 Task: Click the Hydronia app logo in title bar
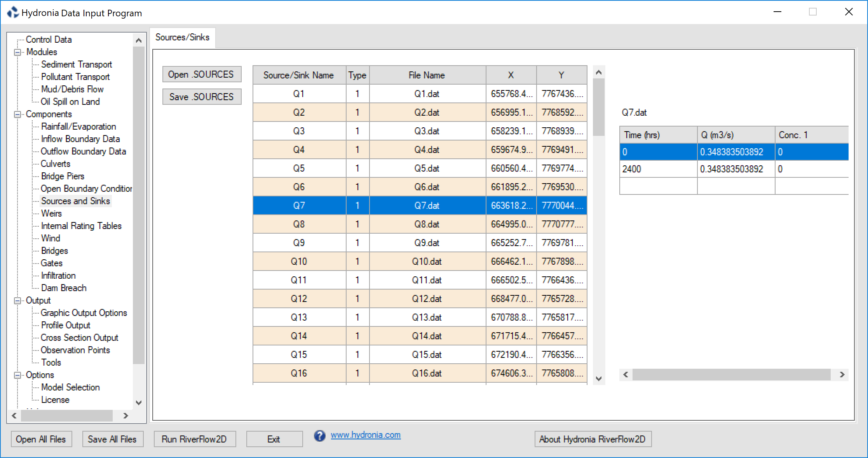[13, 12]
